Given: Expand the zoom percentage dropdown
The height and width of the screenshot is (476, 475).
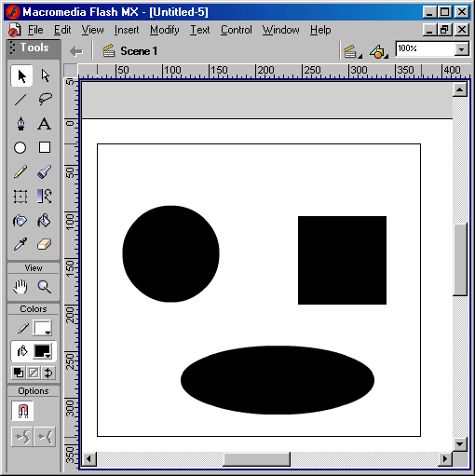Looking at the screenshot, I should (462, 49).
